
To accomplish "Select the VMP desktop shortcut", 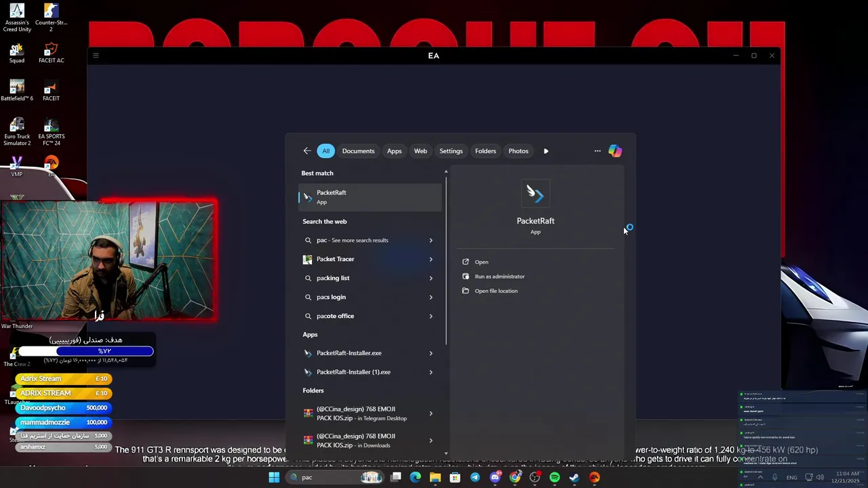I will 17,167.
